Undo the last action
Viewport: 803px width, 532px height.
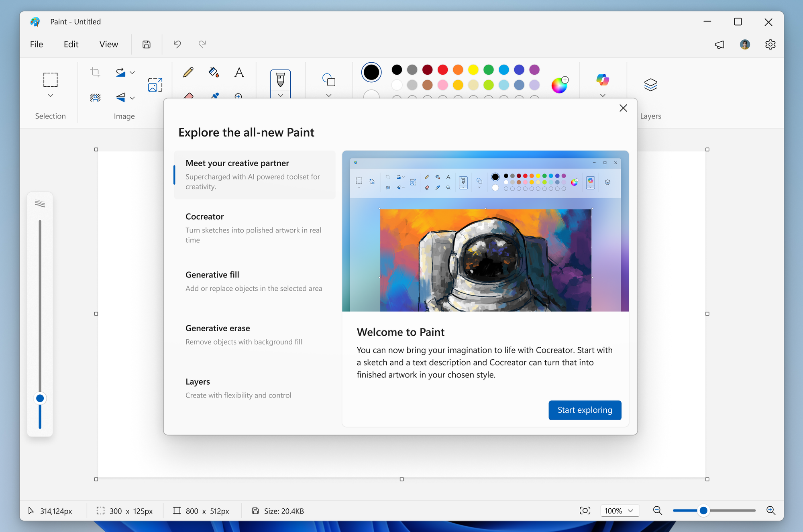coord(177,44)
